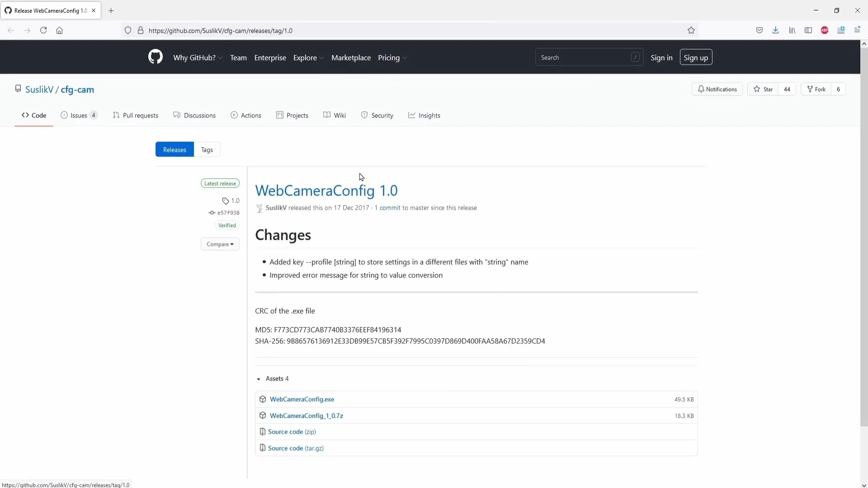
Task: Download WebCameraConfig_1_0.7z
Action: (x=307, y=415)
